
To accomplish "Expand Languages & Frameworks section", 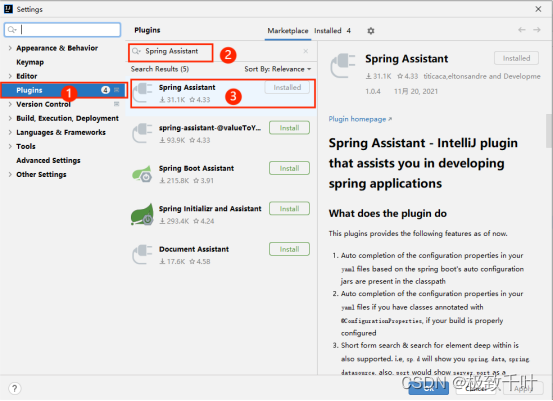I will pos(10,133).
